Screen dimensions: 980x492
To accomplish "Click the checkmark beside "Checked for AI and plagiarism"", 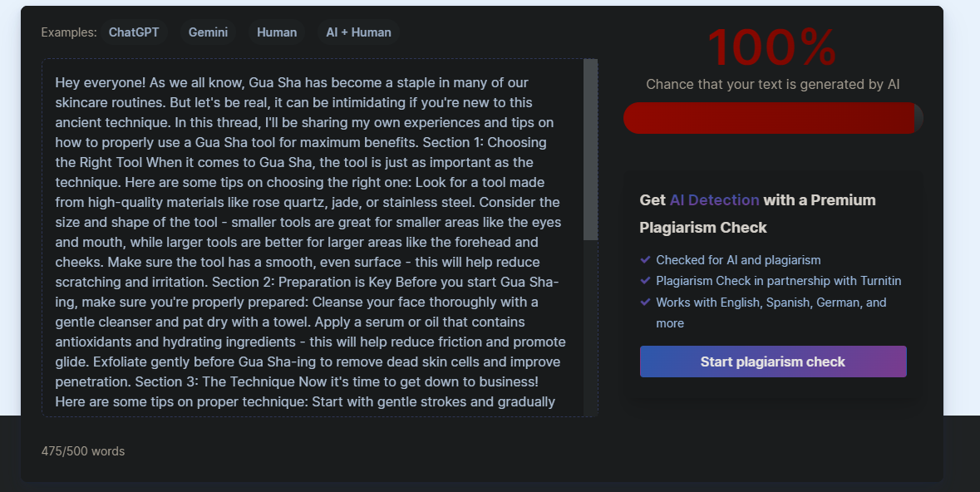I will click(645, 260).
